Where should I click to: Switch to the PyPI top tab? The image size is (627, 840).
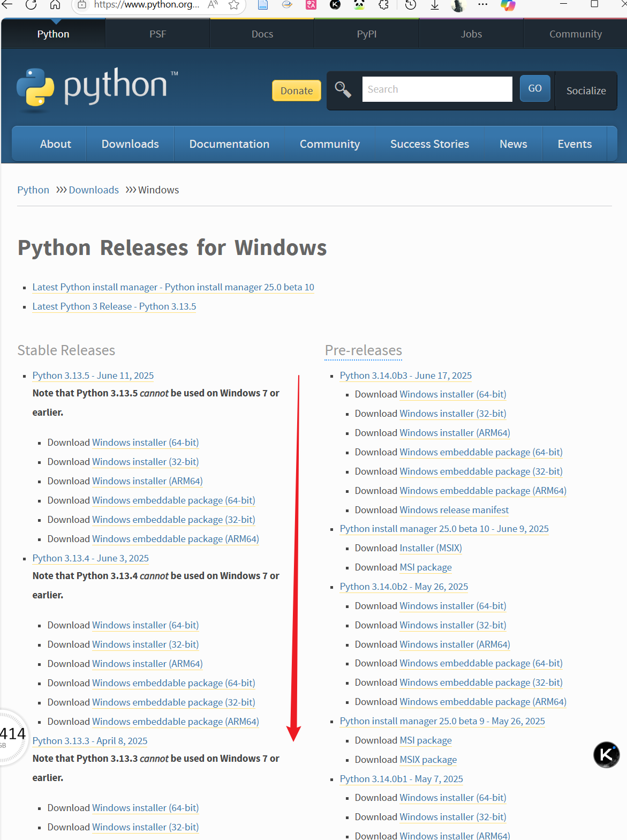coord(367,34)
